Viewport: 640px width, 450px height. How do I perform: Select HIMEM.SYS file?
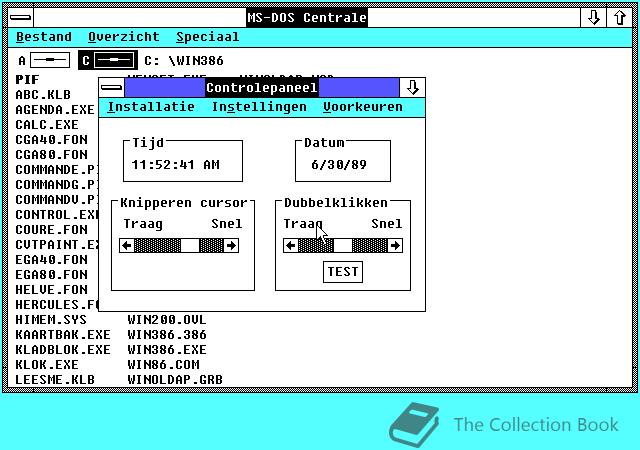click(x=51, y=320)
